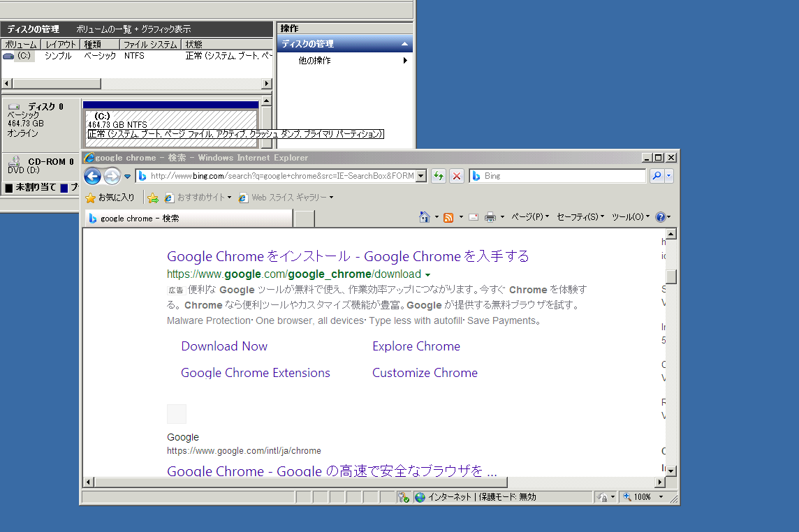Image resolution: width=799 pixels, height=532 pixels.
Task: Click the Print icon
Action: click(x=490, y=218)
